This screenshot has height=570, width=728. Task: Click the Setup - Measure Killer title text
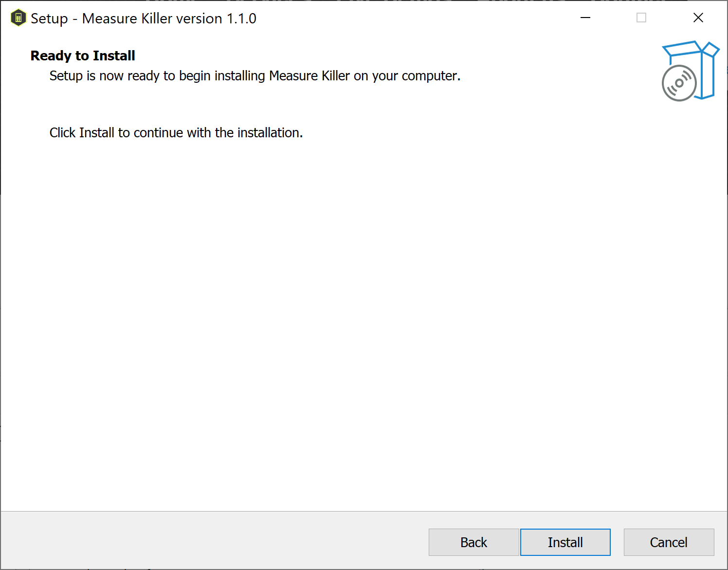click(x=144, y=18)
